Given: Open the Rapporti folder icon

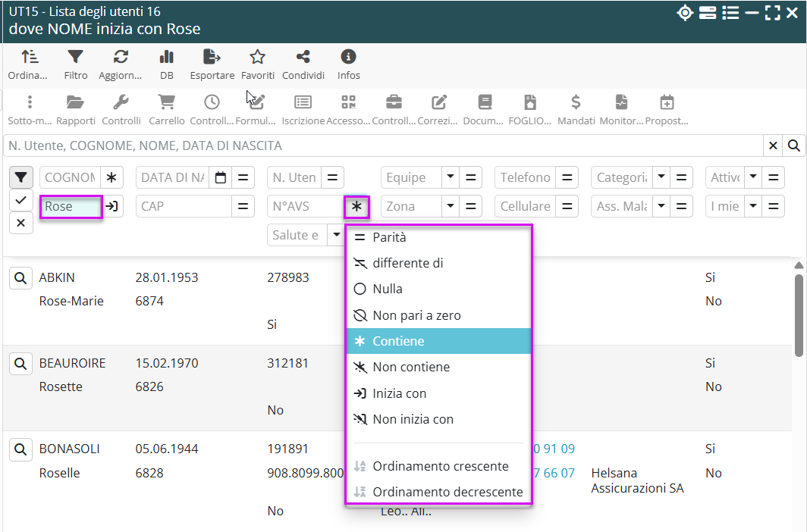Looking at the screenshot, I should coord(75,102).
